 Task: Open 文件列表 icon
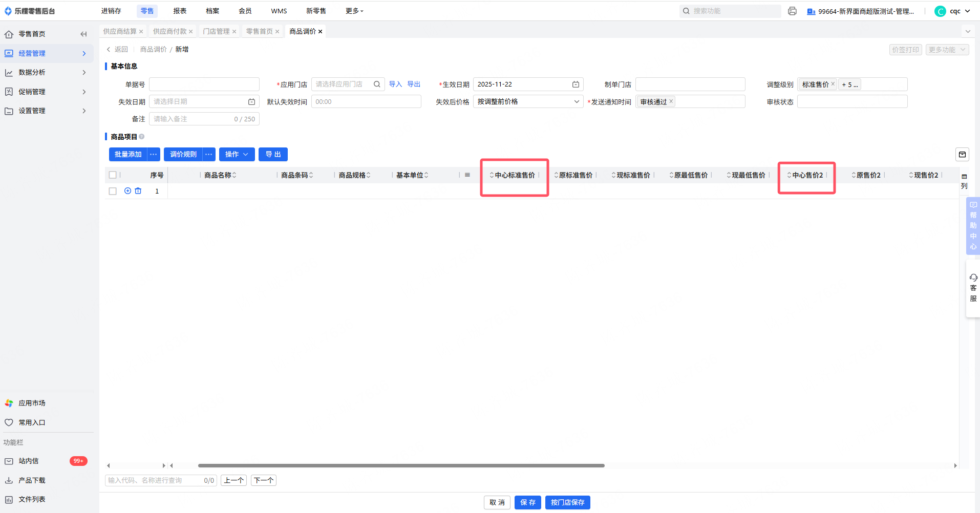(x=9, y=500)
